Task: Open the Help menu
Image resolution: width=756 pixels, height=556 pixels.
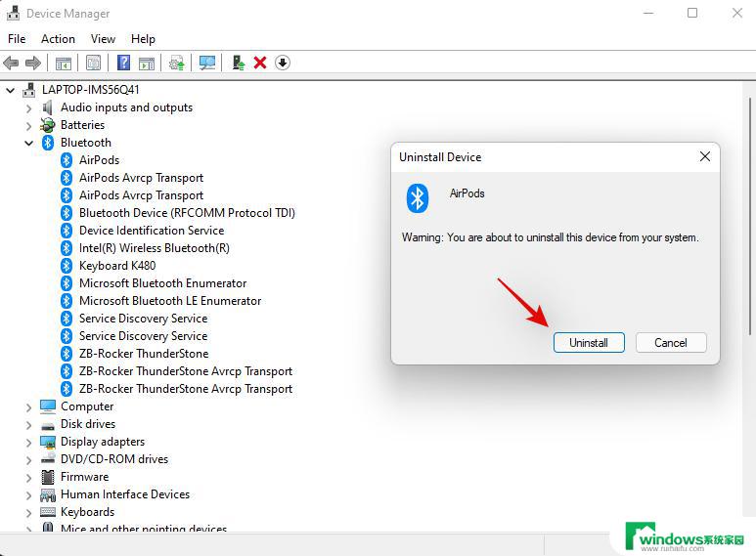Action: click(x=143, y=39)
